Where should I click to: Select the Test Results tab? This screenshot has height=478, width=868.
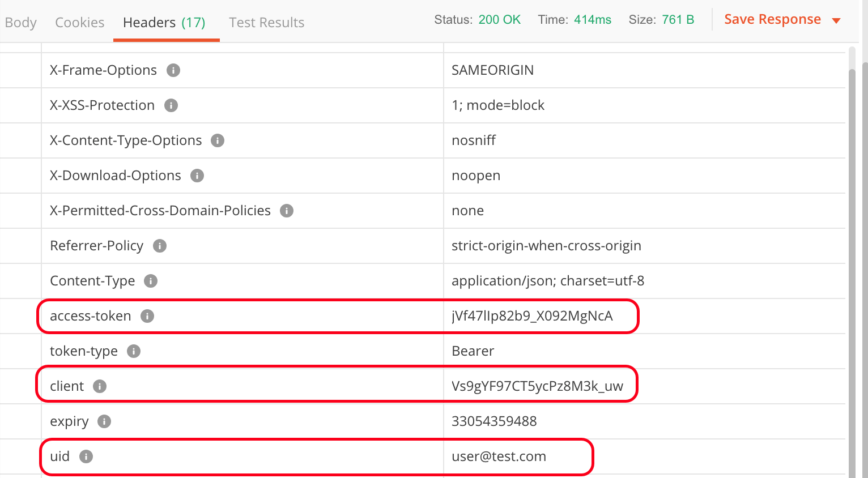coord(266,23)
